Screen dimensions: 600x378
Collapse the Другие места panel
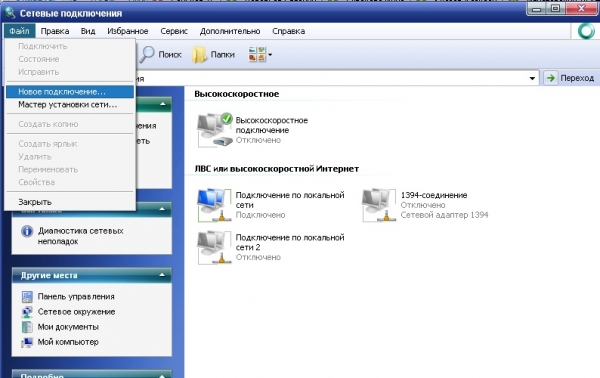pyautogui.click(x=162, y=275)
